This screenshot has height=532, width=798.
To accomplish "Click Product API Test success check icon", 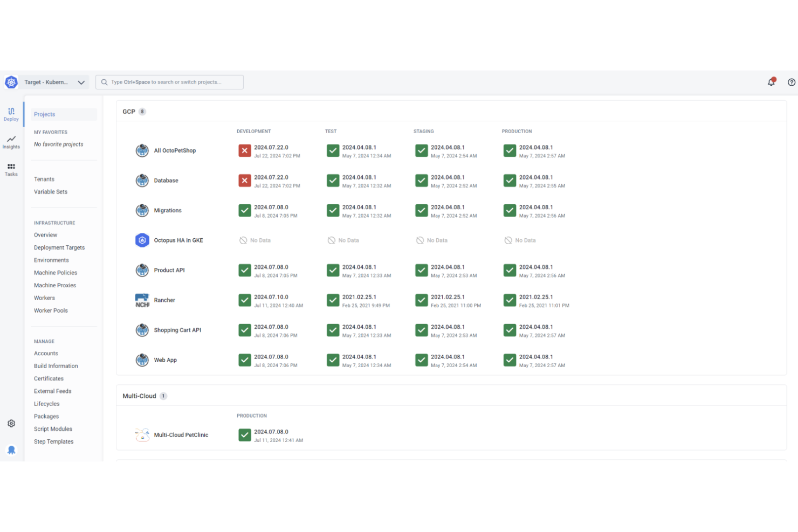I will coord(333,270).
